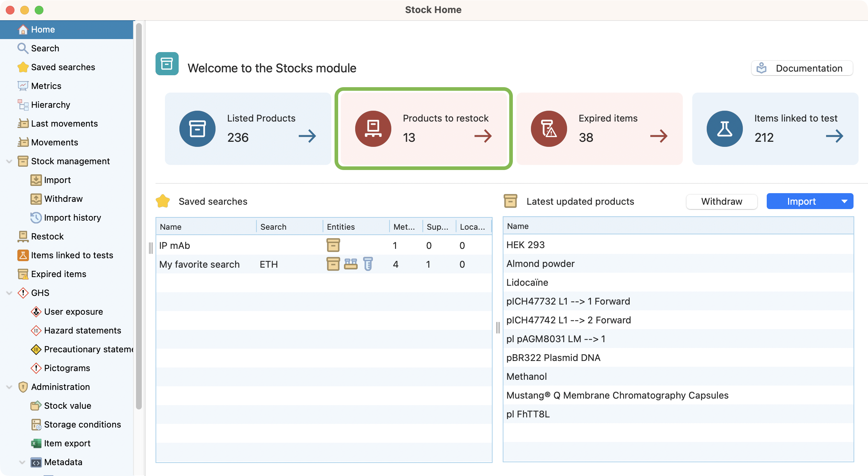Open the Hierarchy view icon
This screenshot has width=868, height=476.
tap(23, 105)
